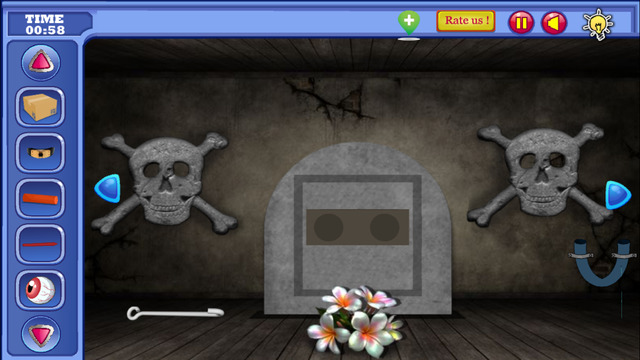Click the Rate us! button
This screenshot has width=640, height=360.
coord(466,21)
